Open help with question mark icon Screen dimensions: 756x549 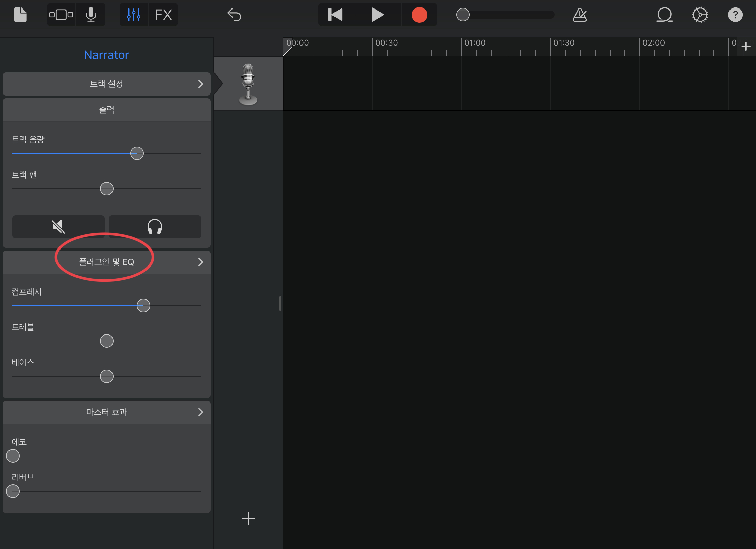[x=735, y=15]
